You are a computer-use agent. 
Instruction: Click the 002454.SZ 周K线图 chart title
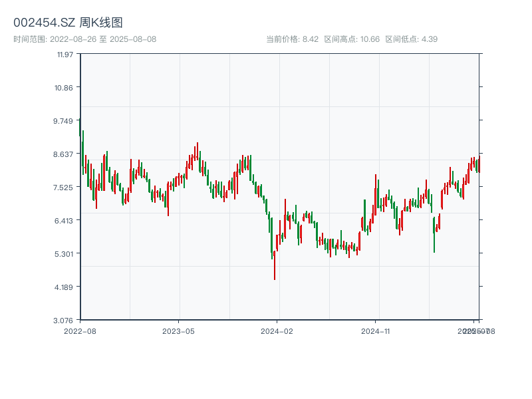[x=68, y=23]
